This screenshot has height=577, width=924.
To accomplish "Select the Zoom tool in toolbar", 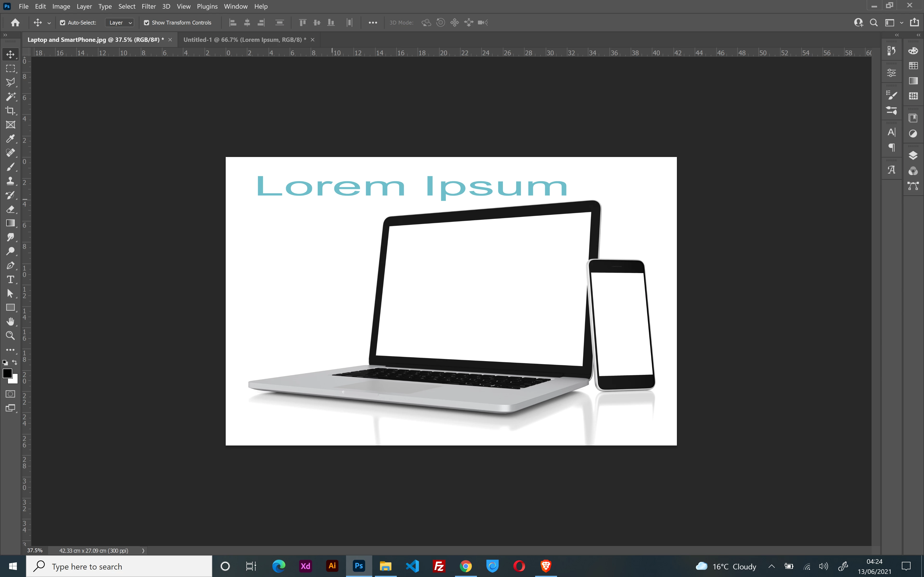I will 10,336.
